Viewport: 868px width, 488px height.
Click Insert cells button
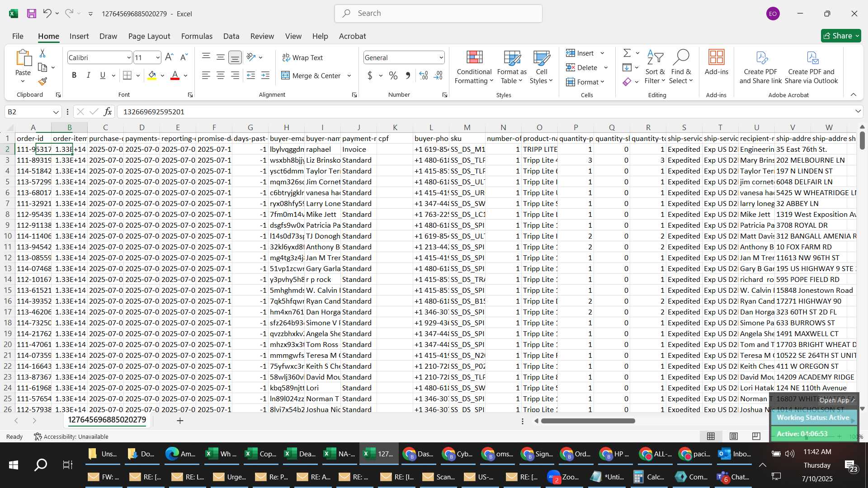pos(580,53)
